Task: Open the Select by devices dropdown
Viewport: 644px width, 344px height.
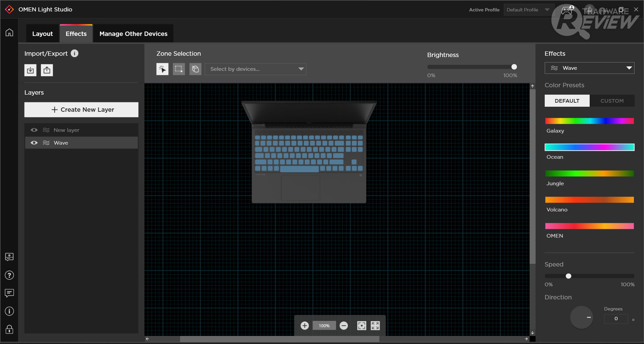Action: tap(256, 69)
